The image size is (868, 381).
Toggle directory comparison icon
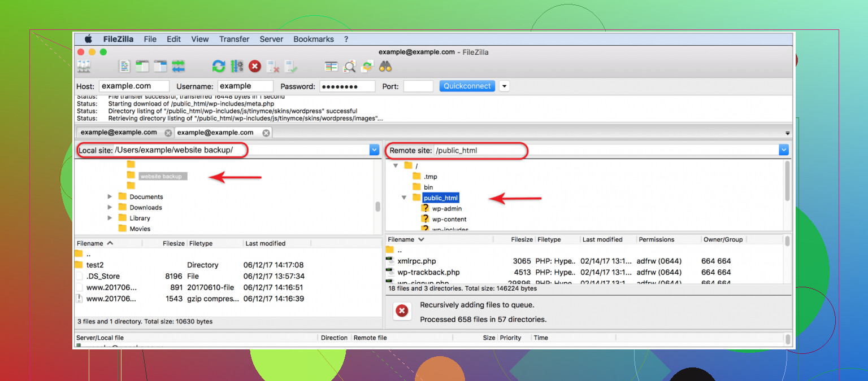[350, 67]
